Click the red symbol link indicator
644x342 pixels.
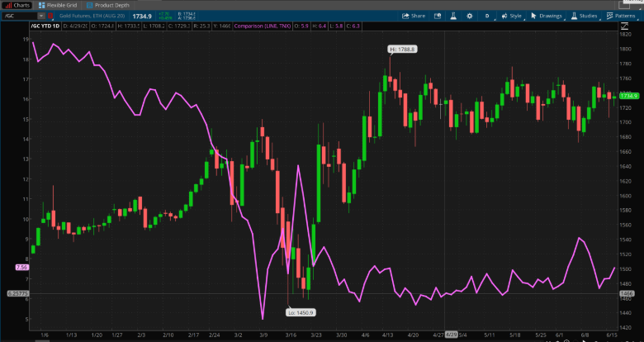tap(50, 16)
